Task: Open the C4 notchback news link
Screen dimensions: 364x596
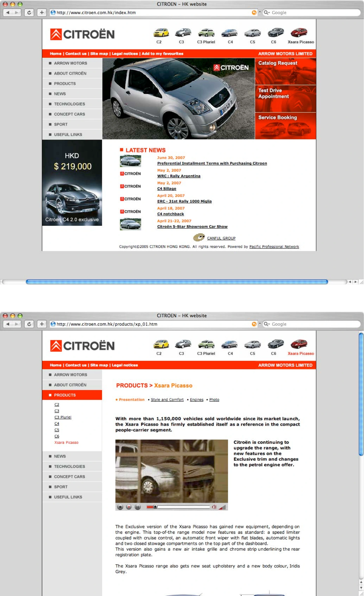Action: [170, 214]
